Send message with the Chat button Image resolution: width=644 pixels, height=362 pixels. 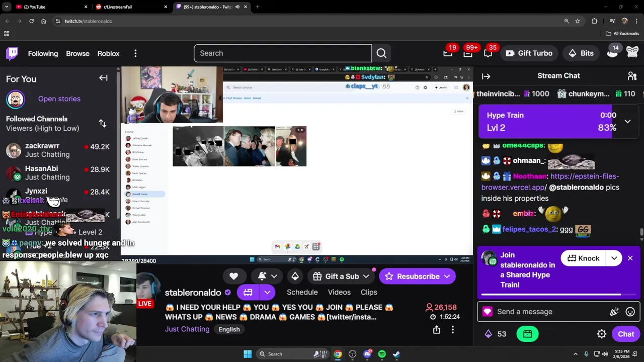(x=626, y=334)
